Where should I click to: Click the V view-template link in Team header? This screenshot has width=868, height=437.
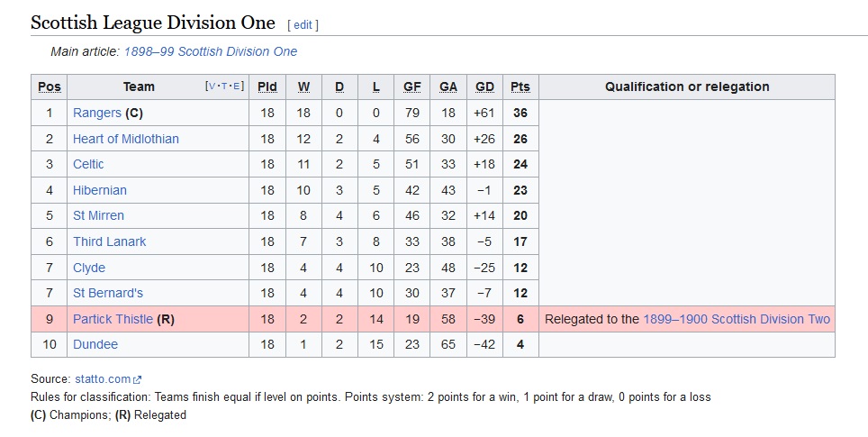point(212,86)
